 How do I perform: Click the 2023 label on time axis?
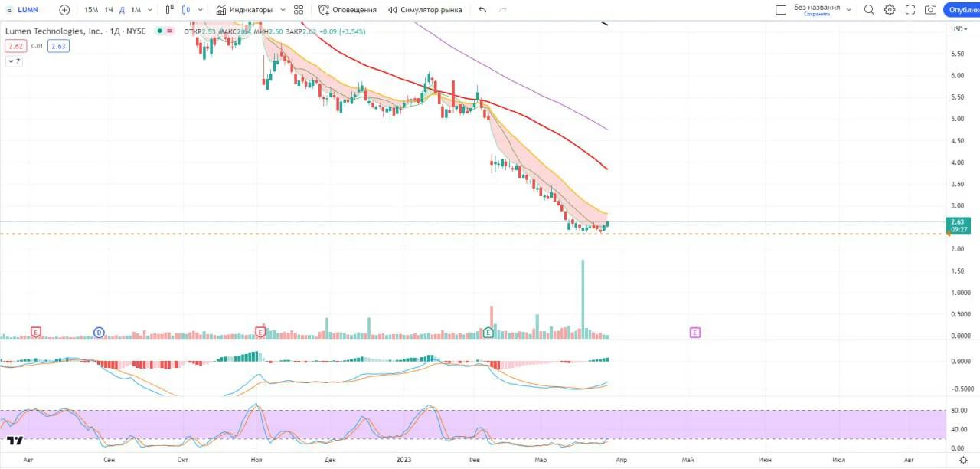[x=405, y=460]
